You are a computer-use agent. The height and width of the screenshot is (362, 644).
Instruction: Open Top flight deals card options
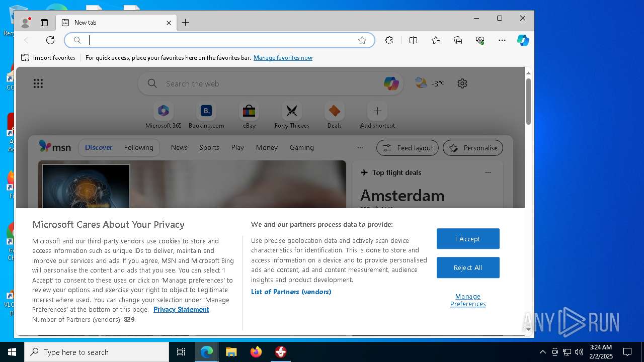488,172
